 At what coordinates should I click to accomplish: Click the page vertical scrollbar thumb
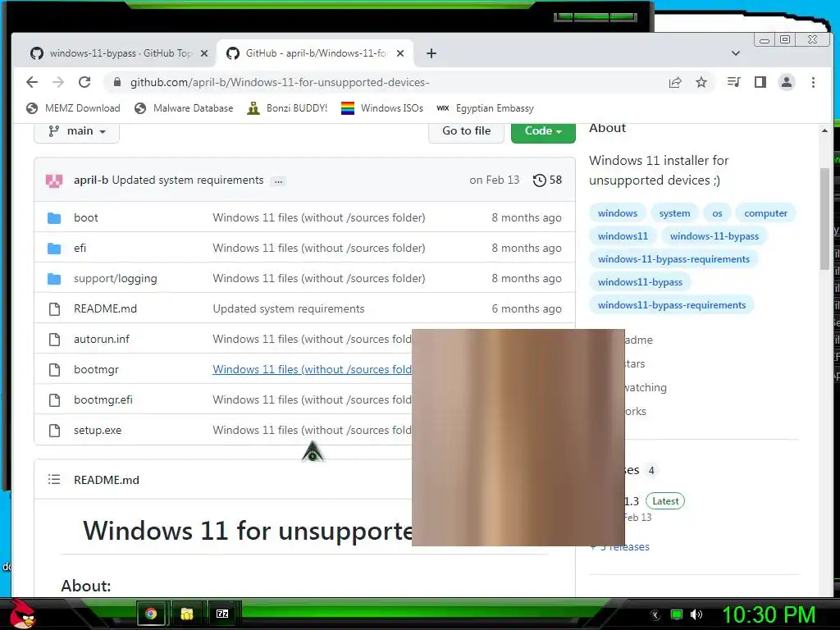(824, 218)
